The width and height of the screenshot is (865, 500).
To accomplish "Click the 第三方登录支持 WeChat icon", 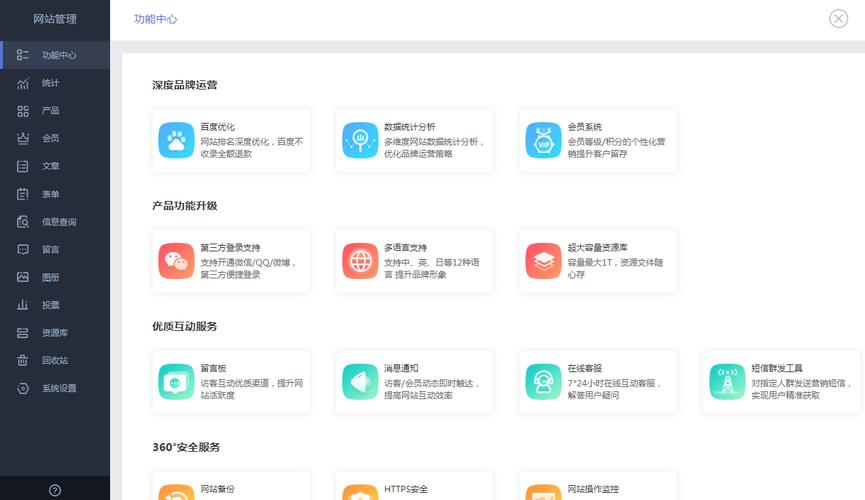I will [x=176, y=261].
